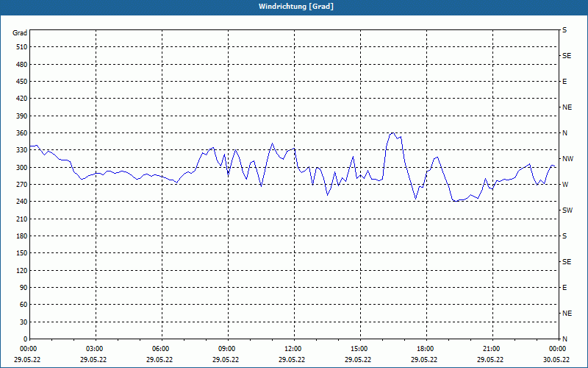Click the 90 y-axis label
This screenshot has height=368, width=588.
click(x=24, y=288)
